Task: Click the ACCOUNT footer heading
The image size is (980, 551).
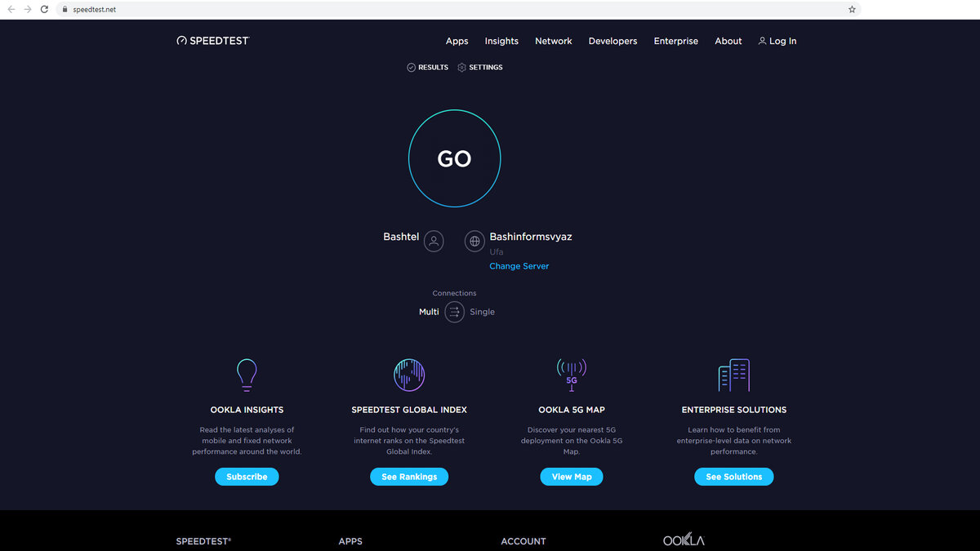Action: [x=523, y=541]
